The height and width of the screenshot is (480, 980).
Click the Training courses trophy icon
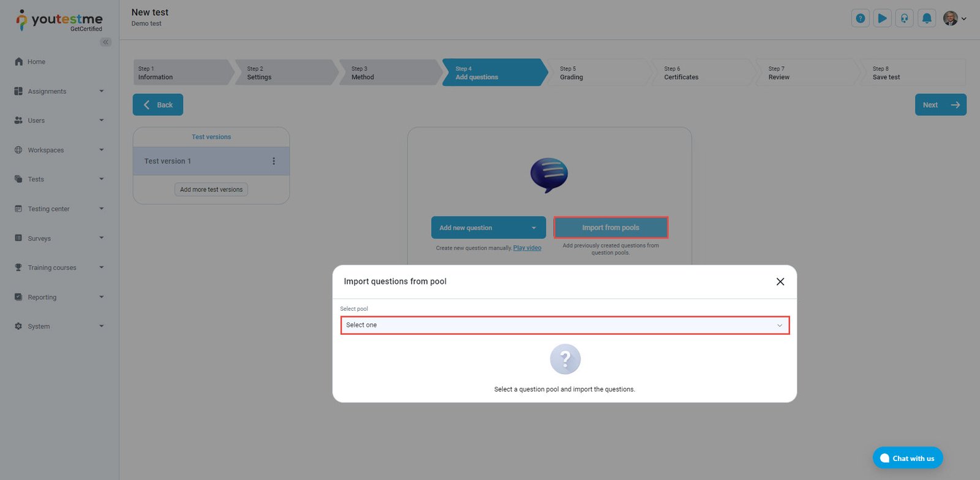coord(18,268)
